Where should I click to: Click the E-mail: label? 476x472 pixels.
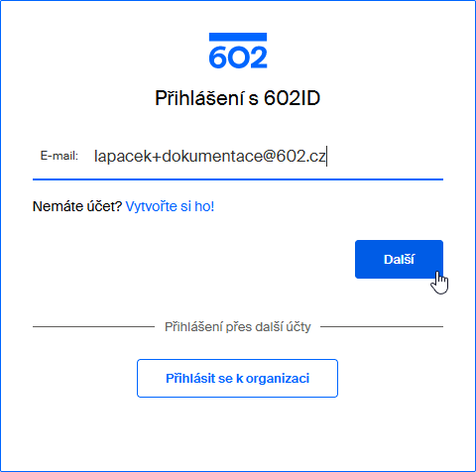tap(59, 156)
